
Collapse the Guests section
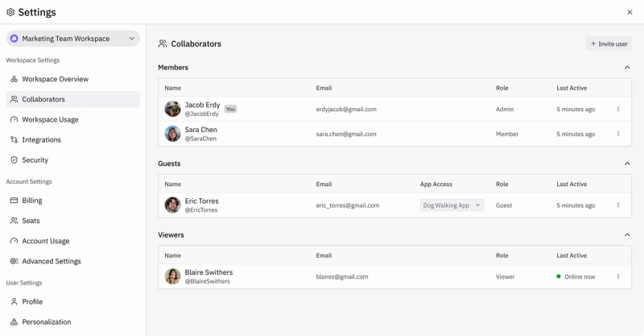tap(627, 164)
